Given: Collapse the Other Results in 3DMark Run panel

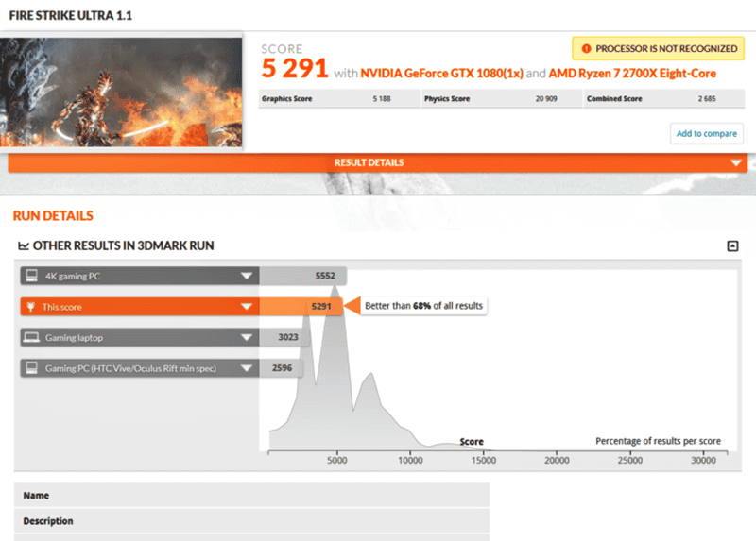Looking at the screenshot, I should tap(732, 246).
